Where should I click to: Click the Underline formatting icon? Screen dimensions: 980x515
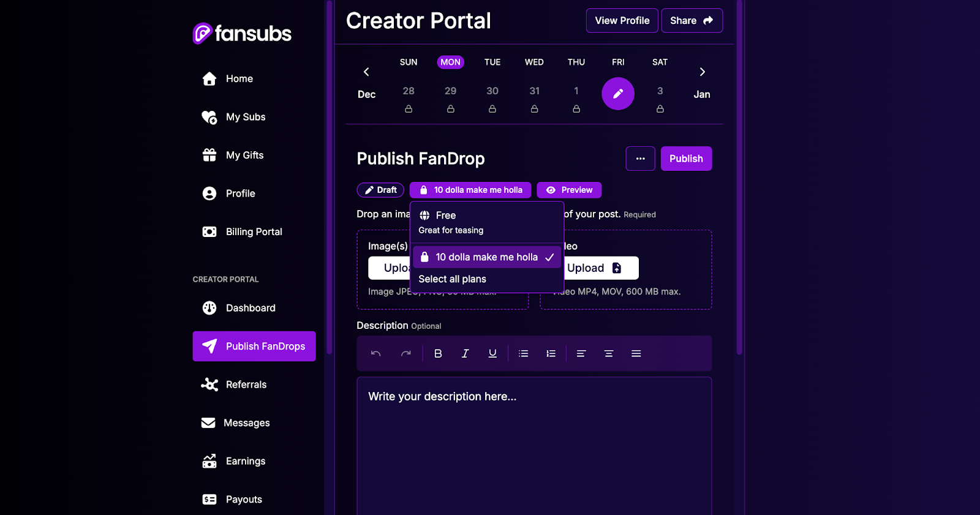(x=492, y=353)
